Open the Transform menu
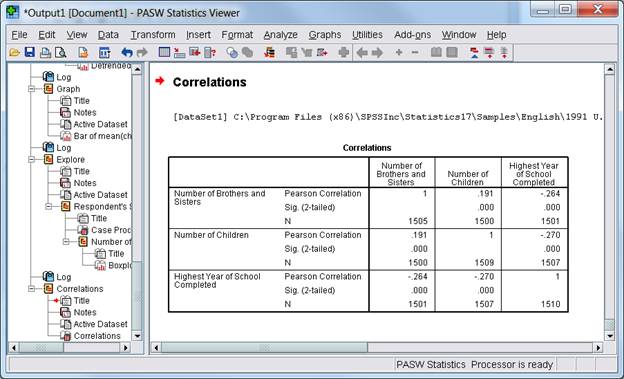Screen dimensions: 624x379 pyautogui.click(x=153, y=35)
